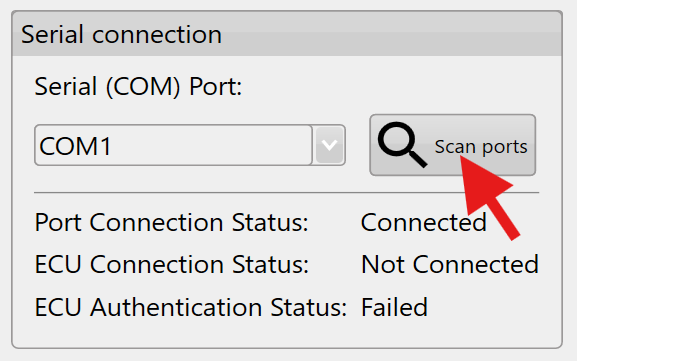Click the Serial (COM) Port label
Screen dimensions: 681x361
(138, 86)
